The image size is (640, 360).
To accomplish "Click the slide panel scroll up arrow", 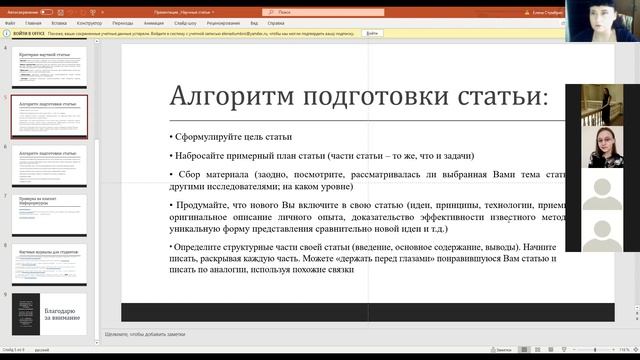I will point(97,41).
